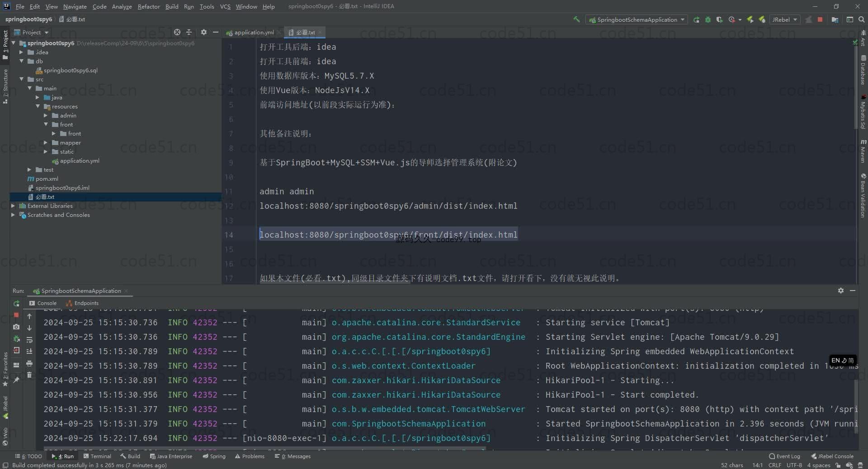
Task: Collapse the db folder
Action: click(21, 61)
